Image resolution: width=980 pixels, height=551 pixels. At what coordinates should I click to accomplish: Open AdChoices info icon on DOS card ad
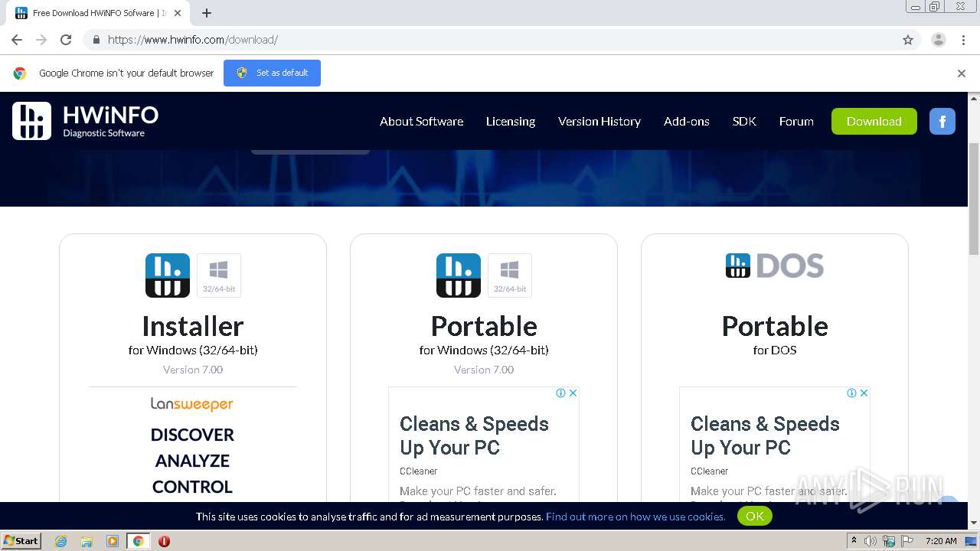pyautogui.click(x=852, y=393)
